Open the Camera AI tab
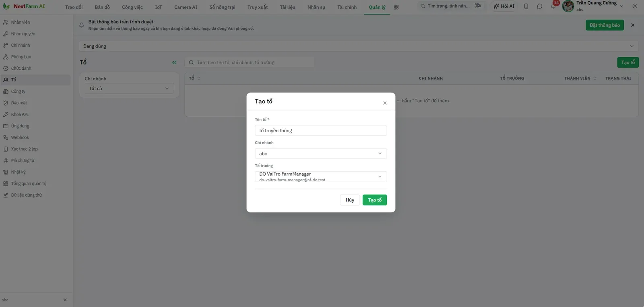This screenshot has width=644, height=307. (186, 7)
